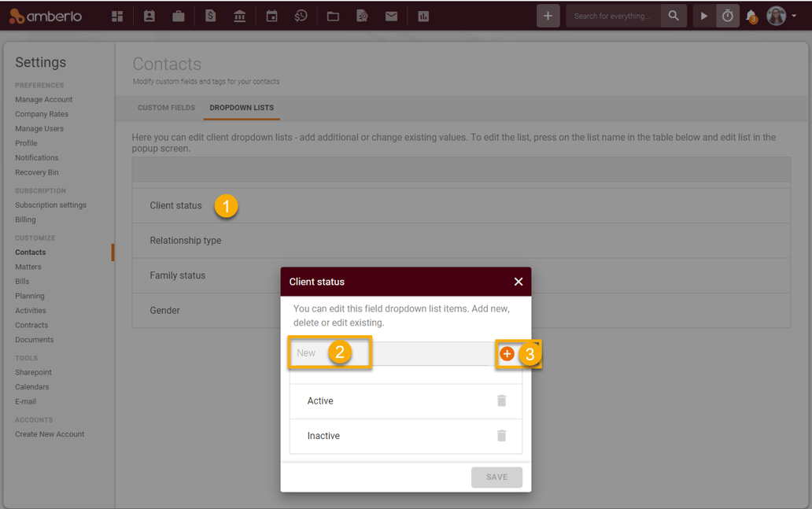Open the Contacts icon in top toolbar
The height and width of the screenshot is (509, 812).
click(149, 15)
